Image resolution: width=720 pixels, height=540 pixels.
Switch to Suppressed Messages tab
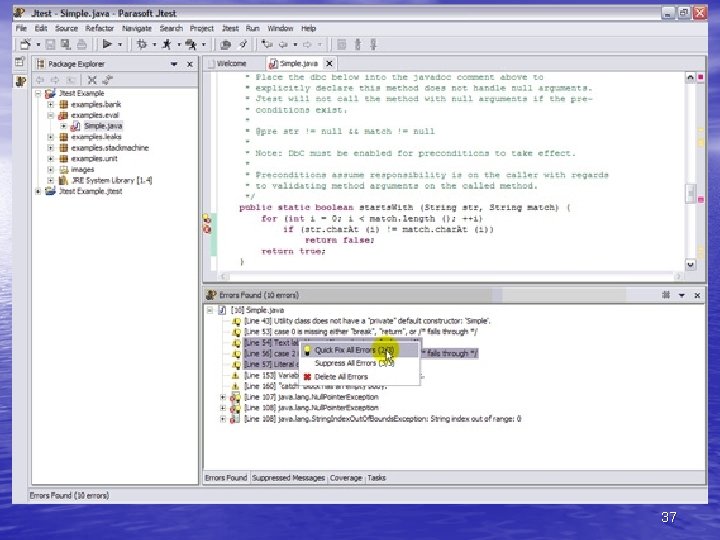click(288, 478)
